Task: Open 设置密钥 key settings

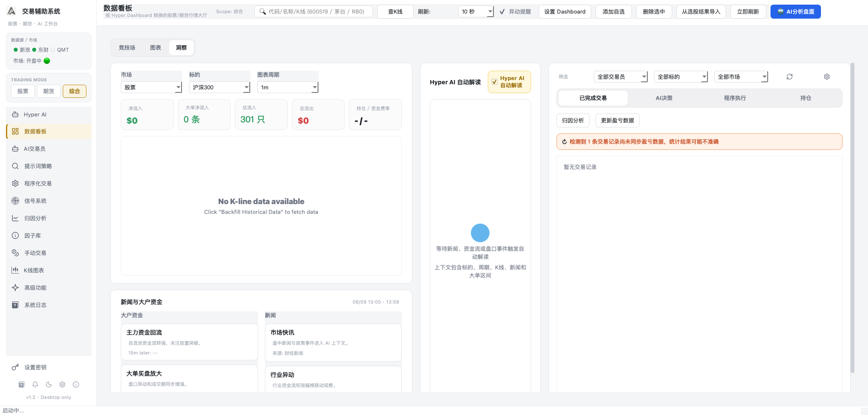Action: (x=49, y=367)
